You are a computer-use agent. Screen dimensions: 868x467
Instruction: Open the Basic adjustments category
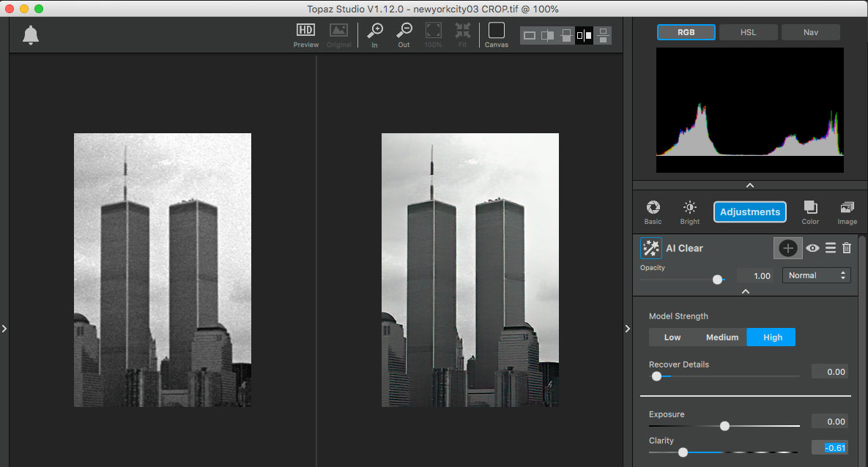point(653,212)
